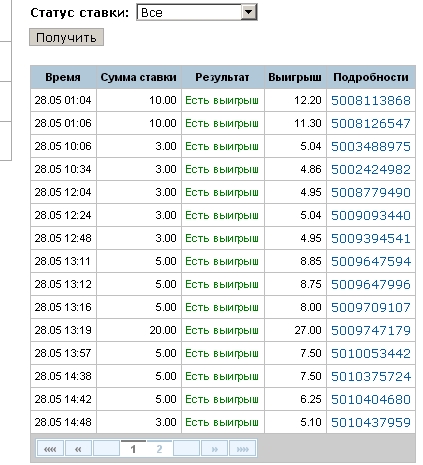Select the time cell 28.05 12:24

coord(63,215)
